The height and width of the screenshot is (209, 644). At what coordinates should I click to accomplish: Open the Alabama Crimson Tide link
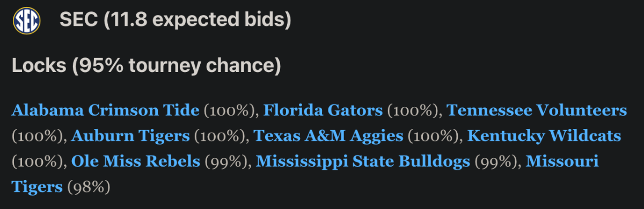pos(105,111)
